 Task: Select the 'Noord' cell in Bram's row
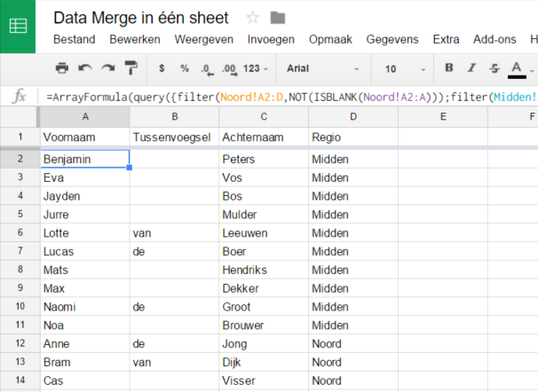pos(353,362)
